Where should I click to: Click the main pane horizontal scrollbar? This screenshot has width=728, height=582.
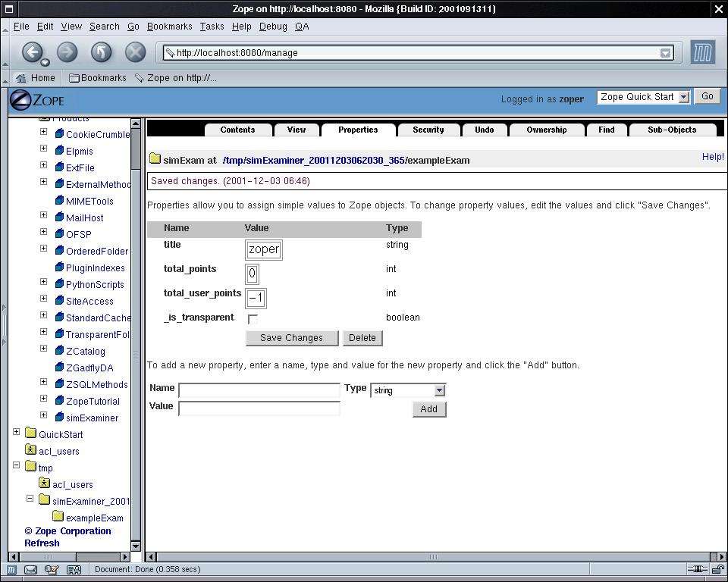click(x=433, y=556)
